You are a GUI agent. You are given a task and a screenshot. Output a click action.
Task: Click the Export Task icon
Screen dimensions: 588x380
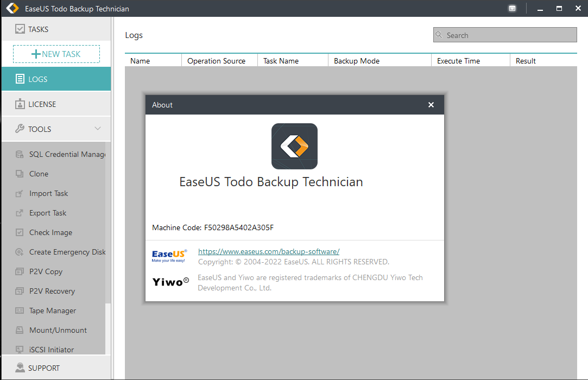click(x=20, y=213)
